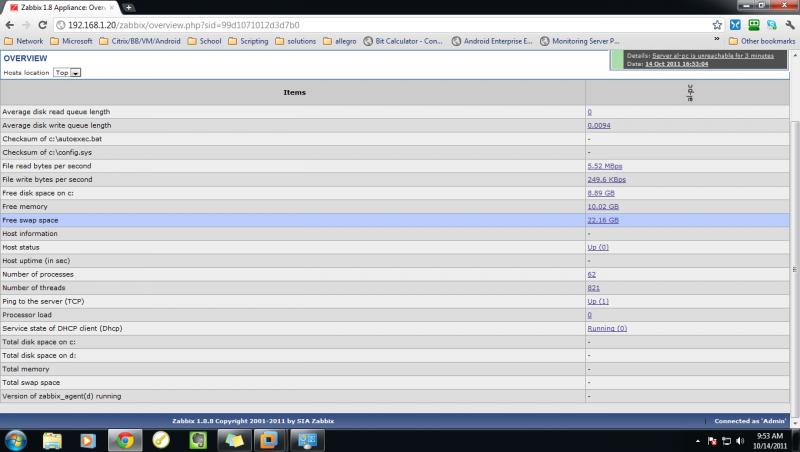This screenshot has height=452, width=800.
Task: Open the School bookmarks folder
Action: tap(205, 41)
